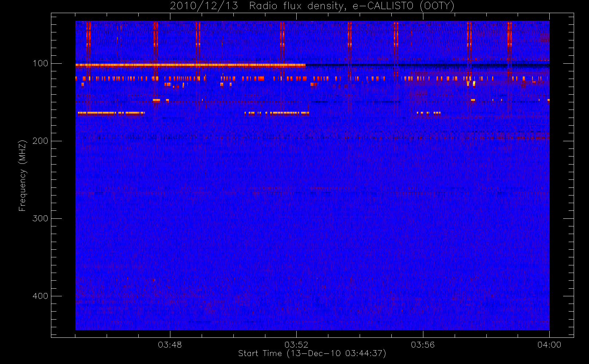This screenshot has width=589, height=364.
Task: Click the 'Start Time (13-Dec-10 03:44:37)' label
Action: coord(312,353)
